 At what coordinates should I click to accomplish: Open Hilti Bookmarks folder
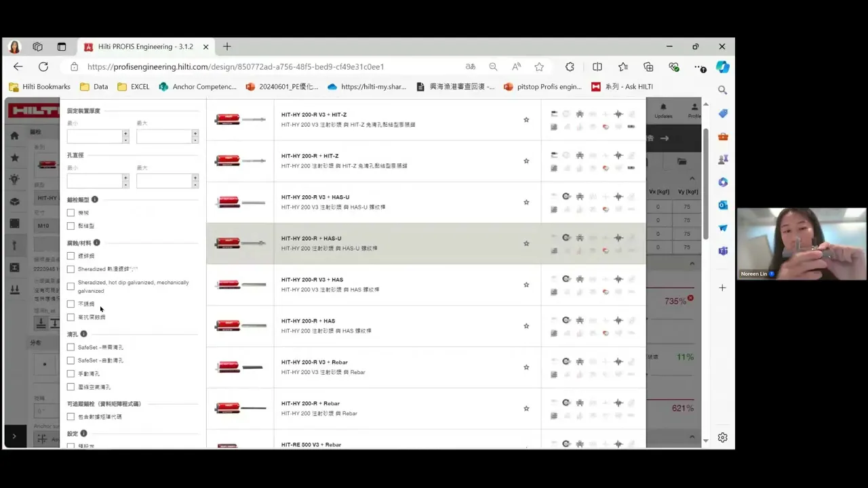click(x=39, y=87)
